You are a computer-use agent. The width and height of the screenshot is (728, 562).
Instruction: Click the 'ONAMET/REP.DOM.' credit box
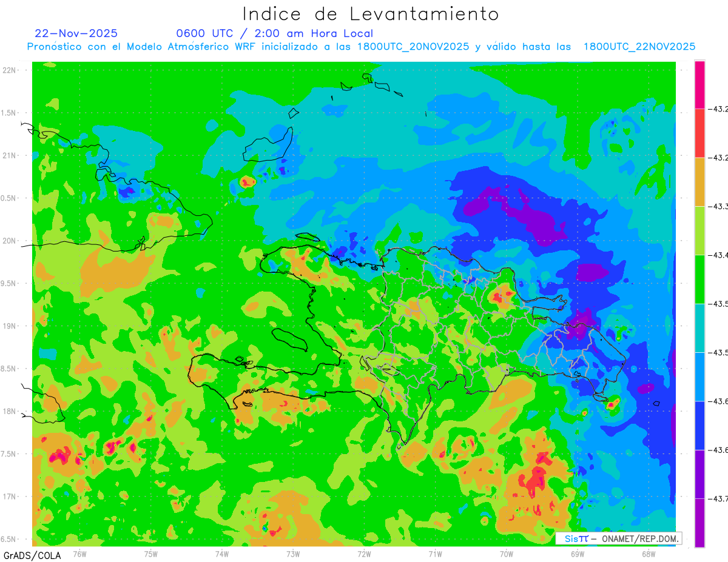[618, 538]
